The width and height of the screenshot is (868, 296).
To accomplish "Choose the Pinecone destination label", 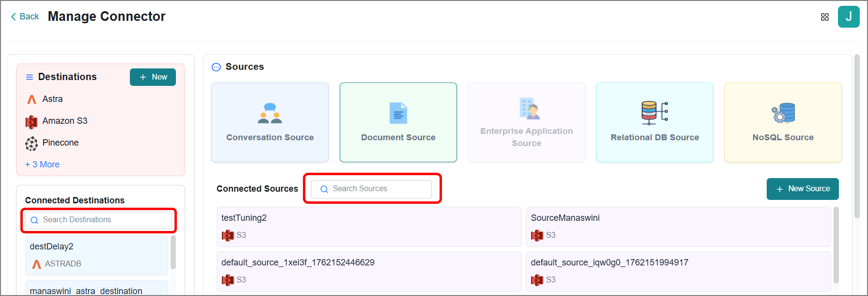I will tap(61, 143).
